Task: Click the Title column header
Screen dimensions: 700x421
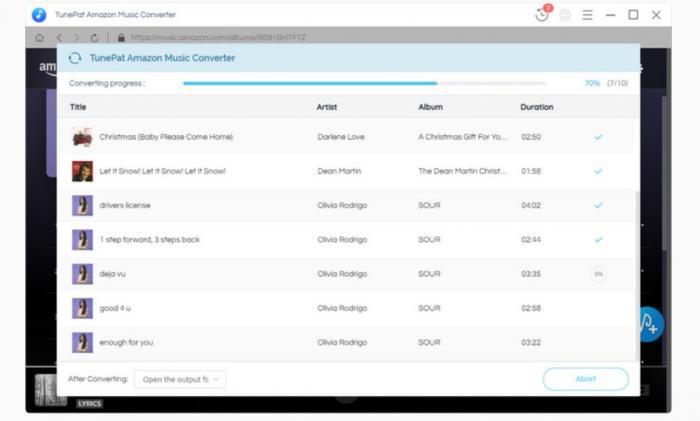Action: click(78, 107)
